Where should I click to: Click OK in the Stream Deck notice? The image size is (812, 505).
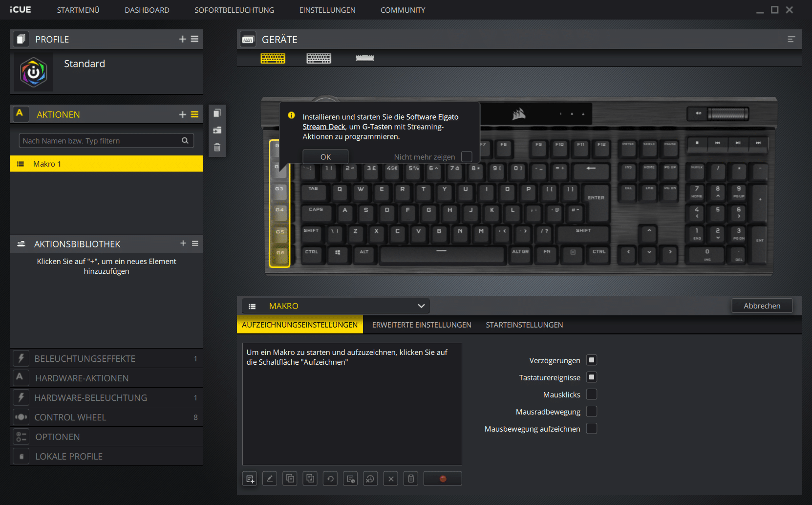point(325,156)
